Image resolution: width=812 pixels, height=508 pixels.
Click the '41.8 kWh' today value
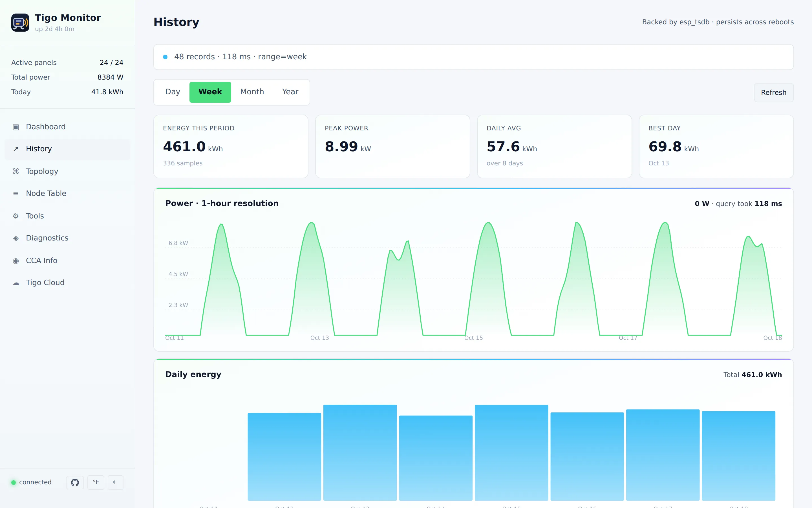tap(107, 92)
